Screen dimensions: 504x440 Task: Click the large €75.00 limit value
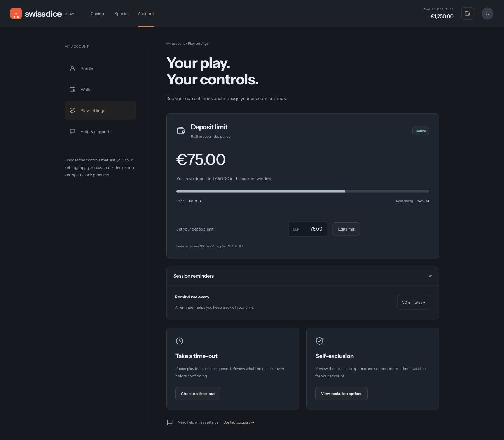pos(201,160)
